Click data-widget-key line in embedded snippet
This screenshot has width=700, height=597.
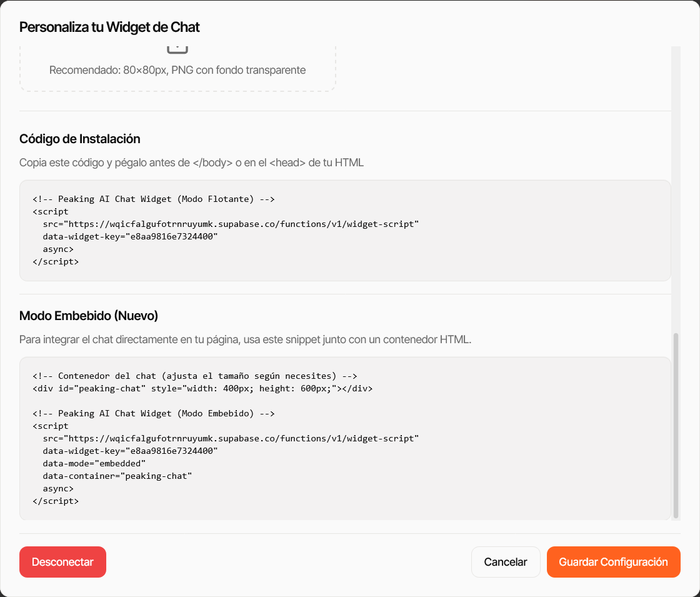pyautogui.click(x=131, y=451)
